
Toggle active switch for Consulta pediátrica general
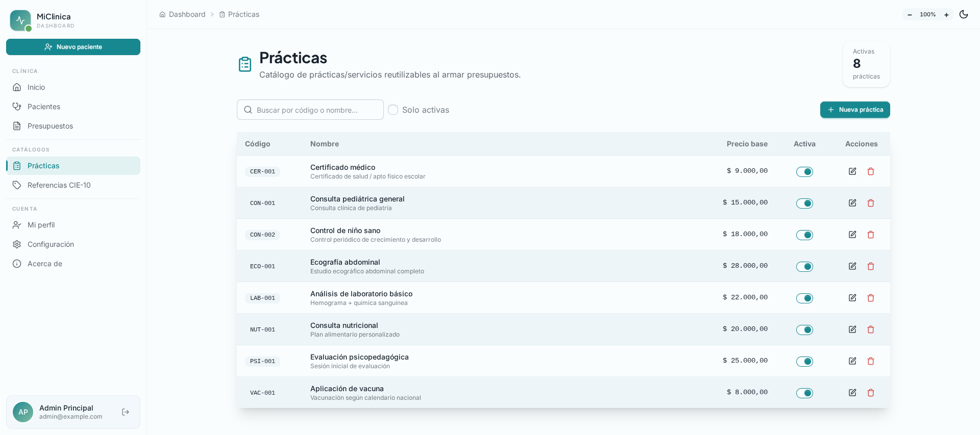pos(804,203)
